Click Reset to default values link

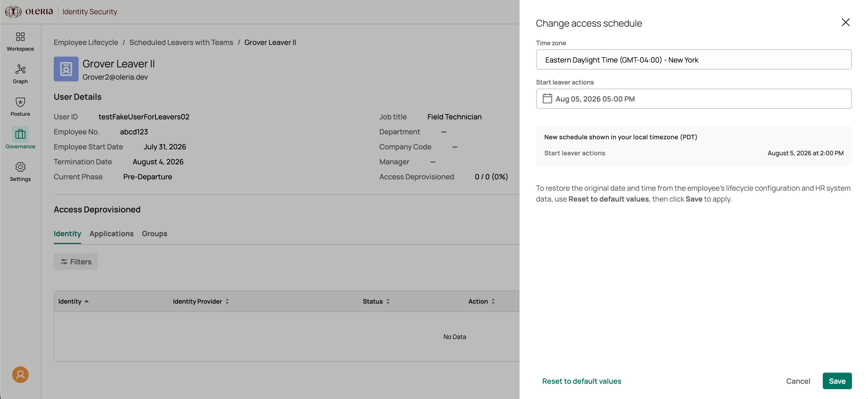click(581, 381)
